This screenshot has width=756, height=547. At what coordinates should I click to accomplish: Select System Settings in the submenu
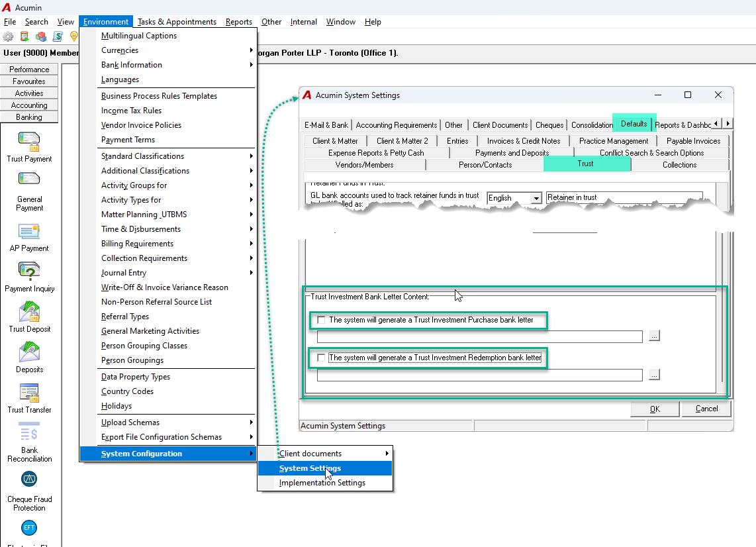[325, 468]
